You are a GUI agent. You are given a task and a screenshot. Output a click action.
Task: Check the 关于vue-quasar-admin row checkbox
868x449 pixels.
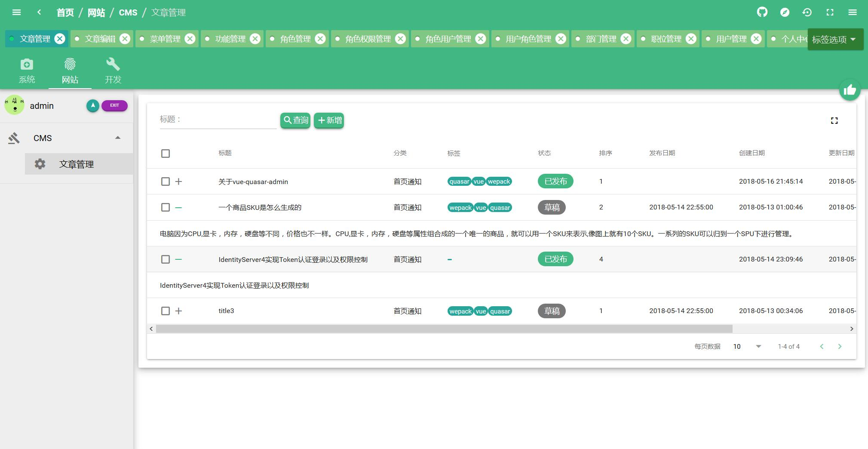point(166,181)
